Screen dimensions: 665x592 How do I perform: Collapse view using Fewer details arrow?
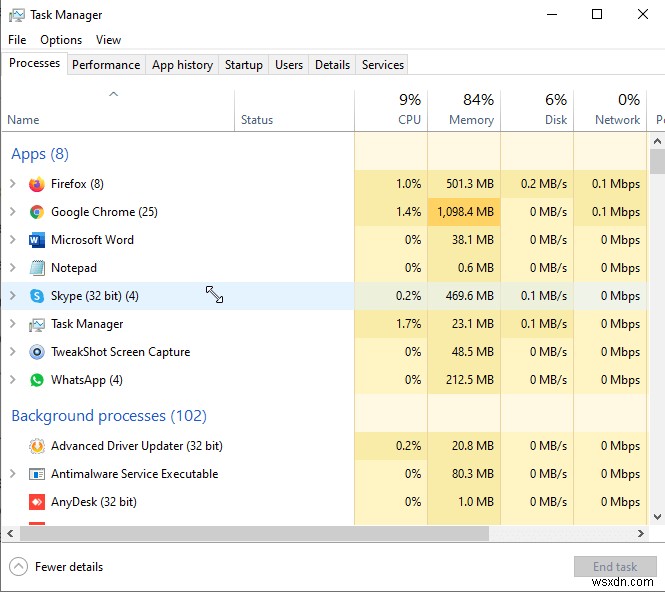click(x=19, y=567)
